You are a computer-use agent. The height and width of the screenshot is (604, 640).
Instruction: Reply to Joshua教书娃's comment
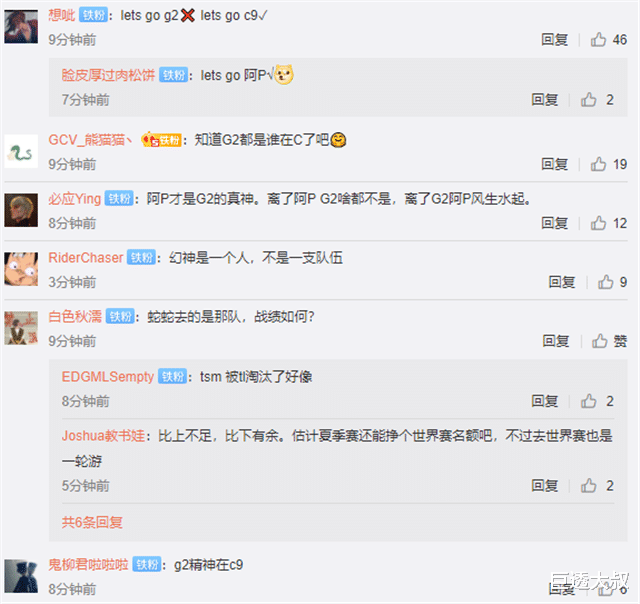(x=544, y=486)
